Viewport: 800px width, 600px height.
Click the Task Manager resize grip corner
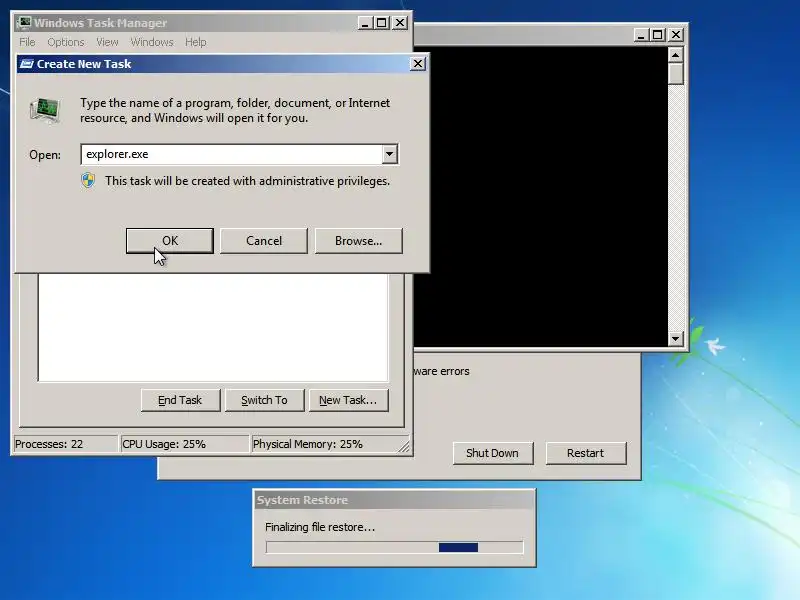coord(404,446)
